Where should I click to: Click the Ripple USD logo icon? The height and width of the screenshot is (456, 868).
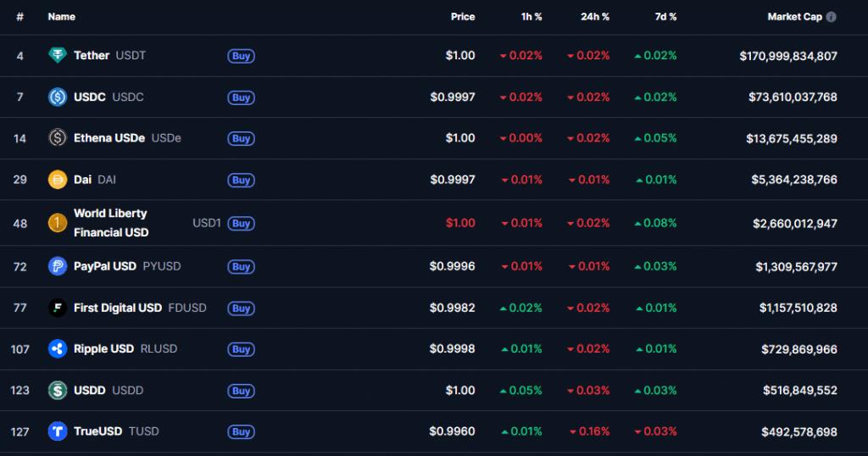click(x=58, y=348)
